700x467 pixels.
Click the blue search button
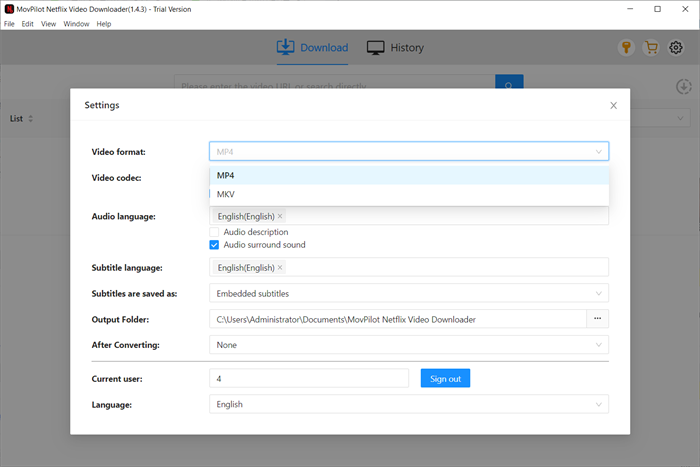pyautogui.click(x=509, y=82)
